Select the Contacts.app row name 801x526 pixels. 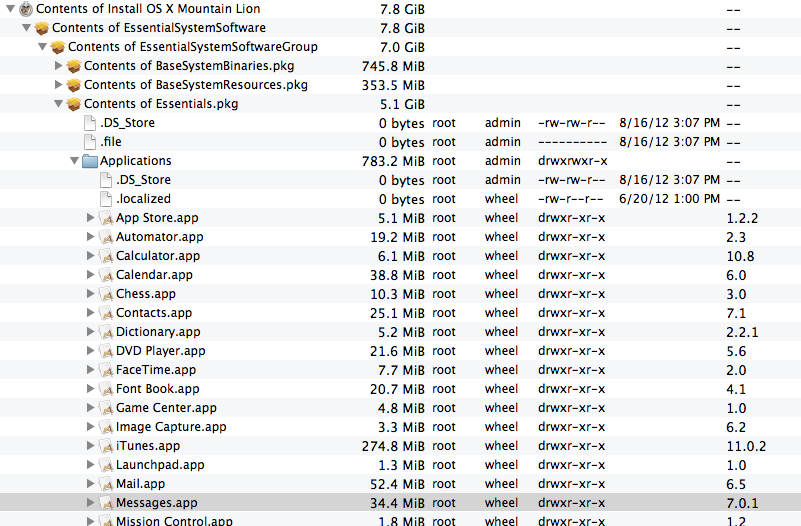coord(154,313)
